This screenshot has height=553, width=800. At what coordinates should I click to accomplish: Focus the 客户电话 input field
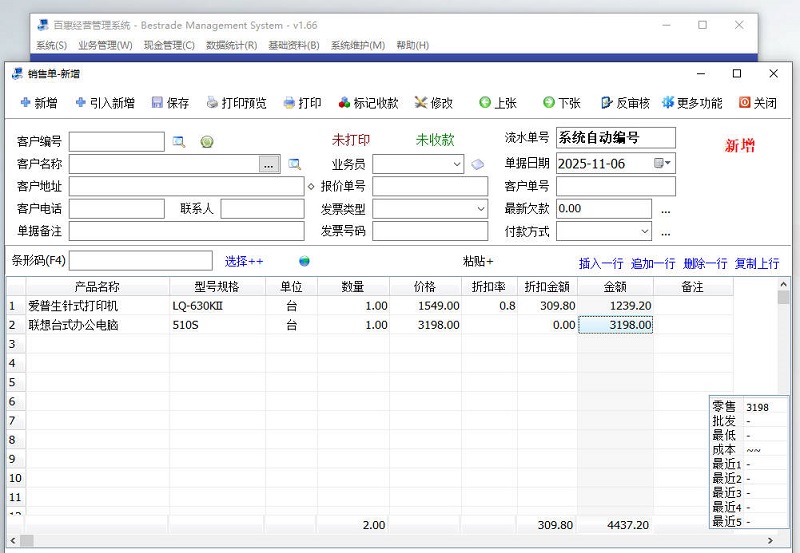coord(117,209)
